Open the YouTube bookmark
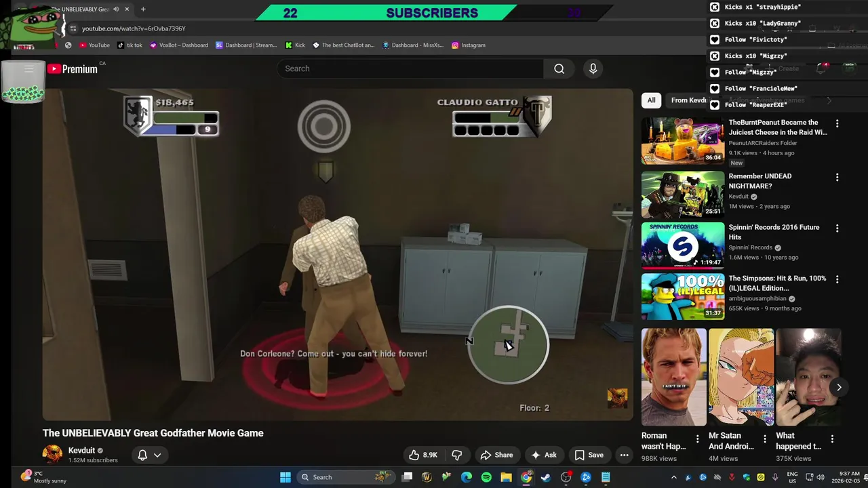868x488 pixels. click(x=94, y=45)
